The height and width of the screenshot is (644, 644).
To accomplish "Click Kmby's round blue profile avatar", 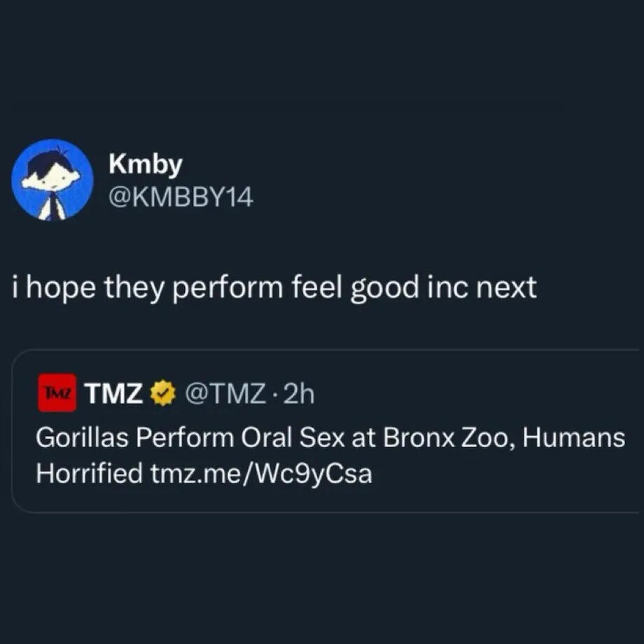I will [x=52, y=180].
